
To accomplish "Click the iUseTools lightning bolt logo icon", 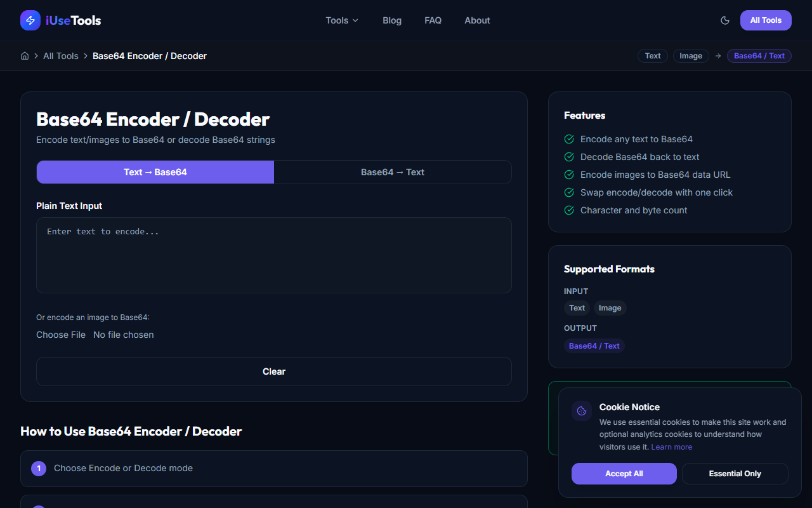I will pos(30,20).
